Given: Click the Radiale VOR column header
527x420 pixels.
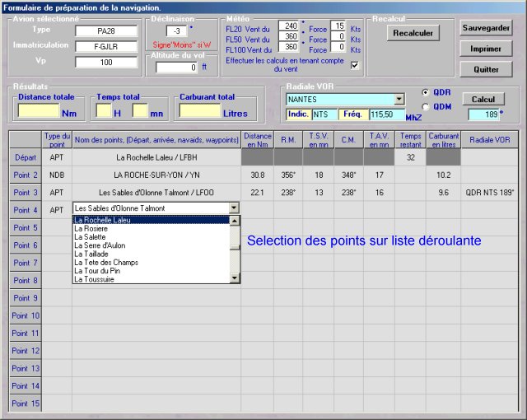Looking at the screenshot, I should coord(489,139).
